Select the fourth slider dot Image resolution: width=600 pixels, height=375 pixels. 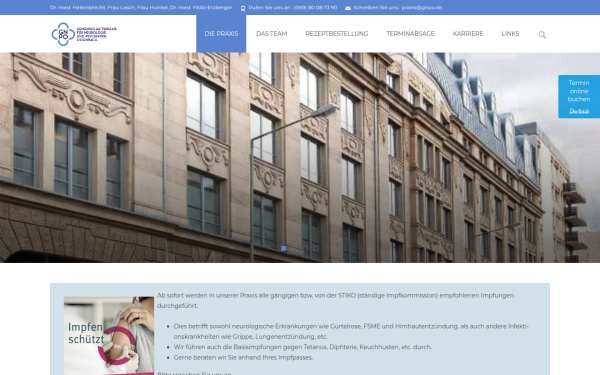(x=316, y=248)
